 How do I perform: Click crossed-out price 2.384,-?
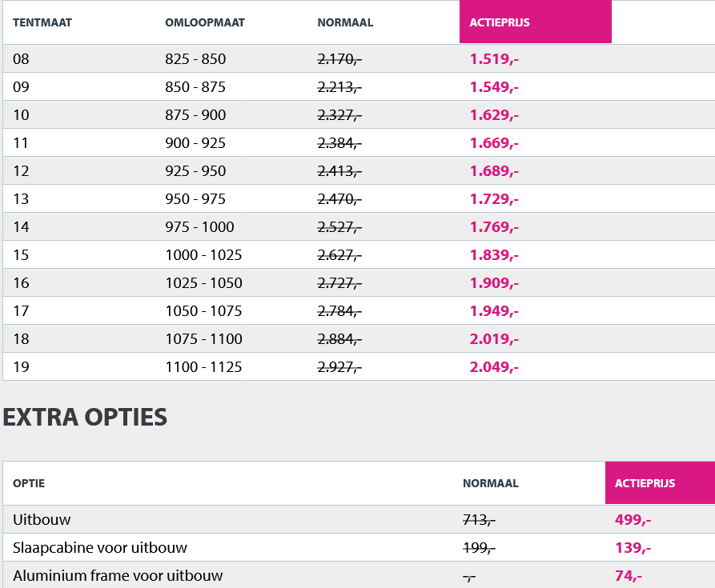tap(339, 143)
